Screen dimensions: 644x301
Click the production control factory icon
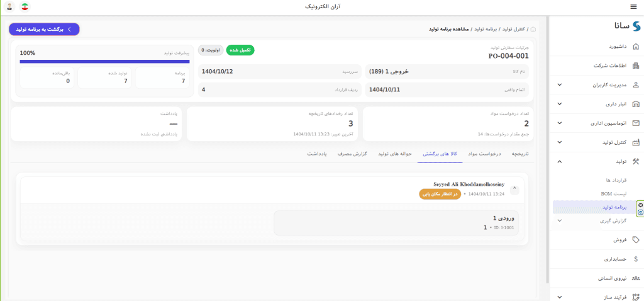pyautogui.click(x=636, y=142)
